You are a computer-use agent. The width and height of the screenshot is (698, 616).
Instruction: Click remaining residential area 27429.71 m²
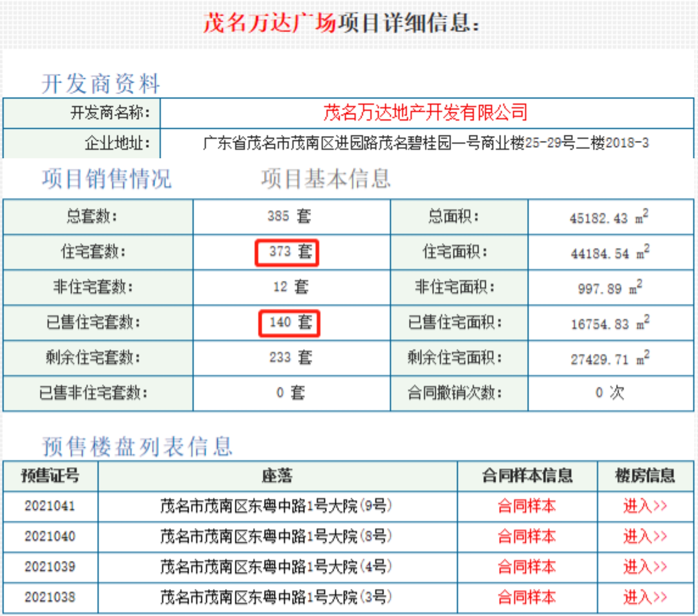coord(609,358)
